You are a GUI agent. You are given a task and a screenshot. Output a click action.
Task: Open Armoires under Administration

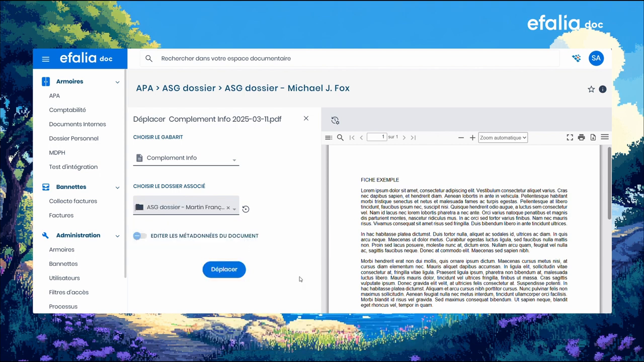pos(62,249)
